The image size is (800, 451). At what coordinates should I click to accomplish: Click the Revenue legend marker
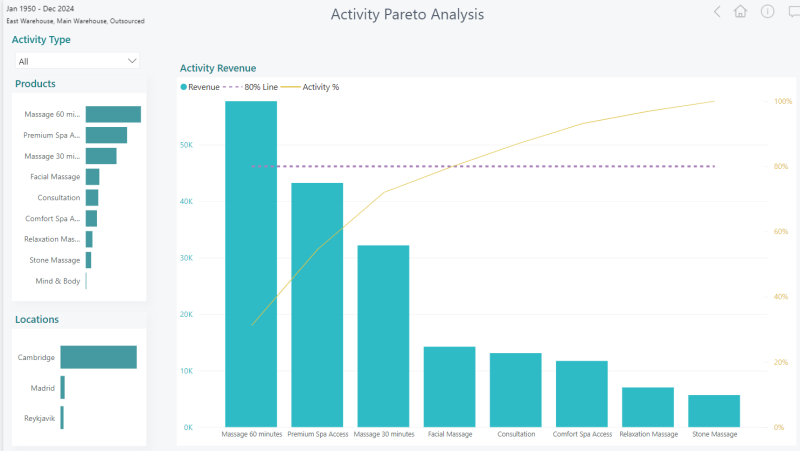pyautogui.click(x=184, y=87)
